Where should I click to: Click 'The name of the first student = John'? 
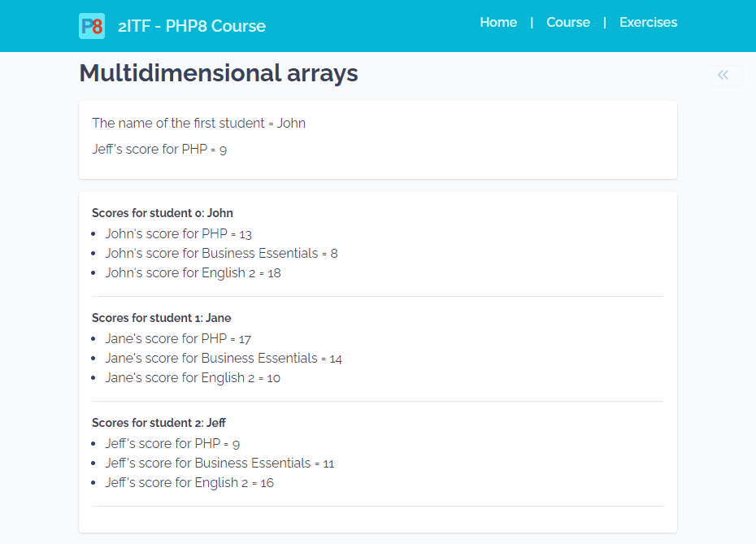[x=198, y=124]
